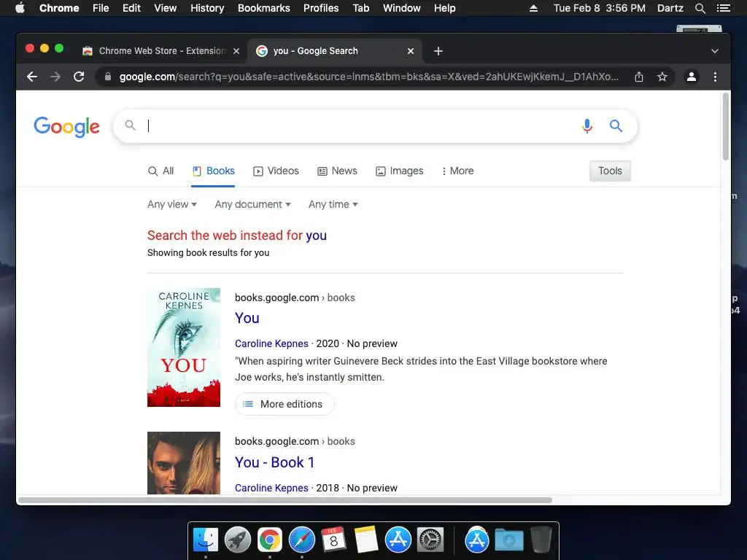Open Launchpad from the Dock

click(237, 540)
